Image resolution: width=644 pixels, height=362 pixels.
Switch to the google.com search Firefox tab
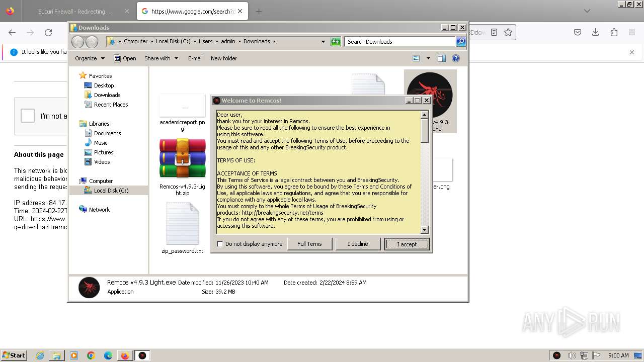click(193, 11)
